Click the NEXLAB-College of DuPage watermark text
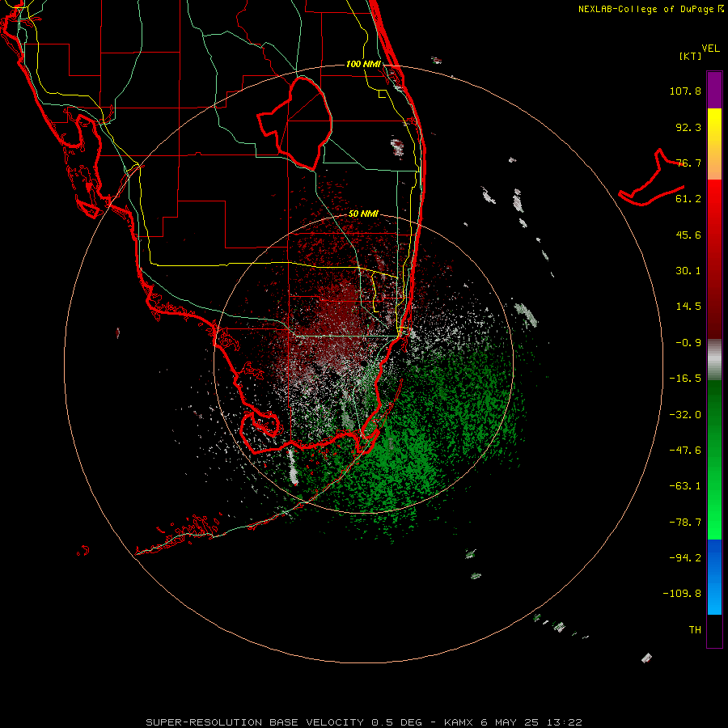 pos(651,9)
